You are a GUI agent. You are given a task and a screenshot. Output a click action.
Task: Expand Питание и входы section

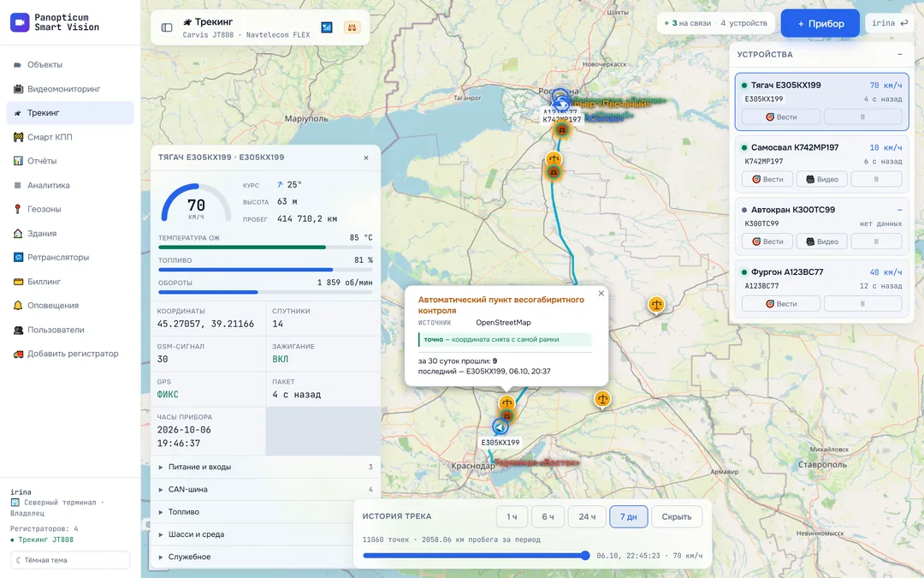tap(266, 467)
